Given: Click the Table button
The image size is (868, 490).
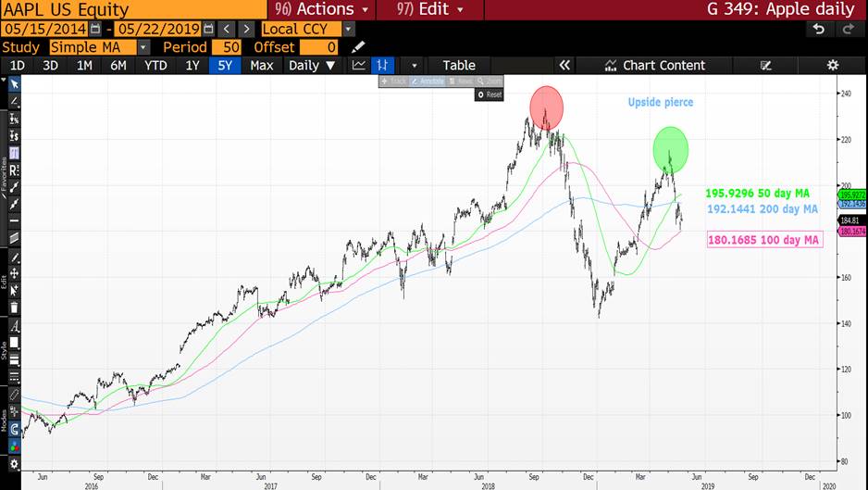Looking at the screenshot, I should click(459, 66).
